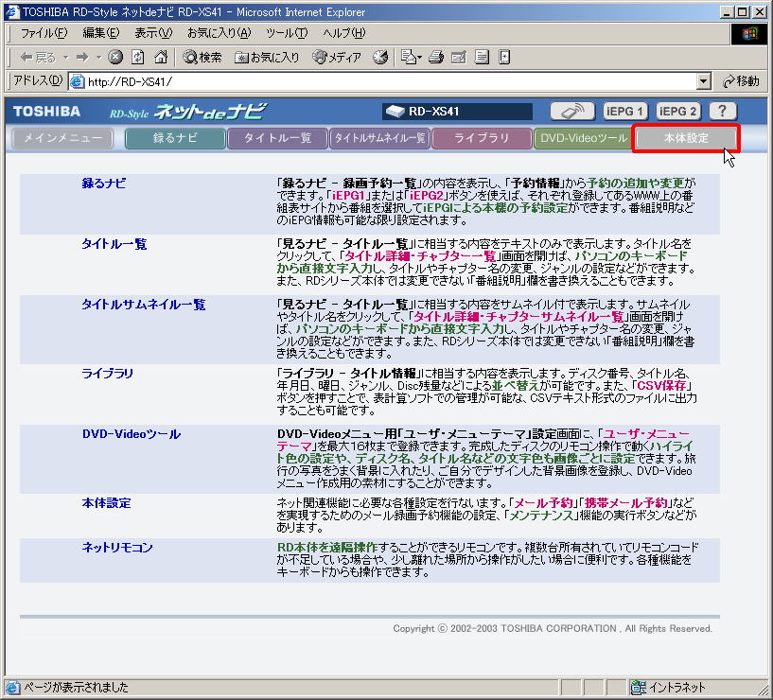Click the IE icon in the title bar

click(x=12, y=12)
